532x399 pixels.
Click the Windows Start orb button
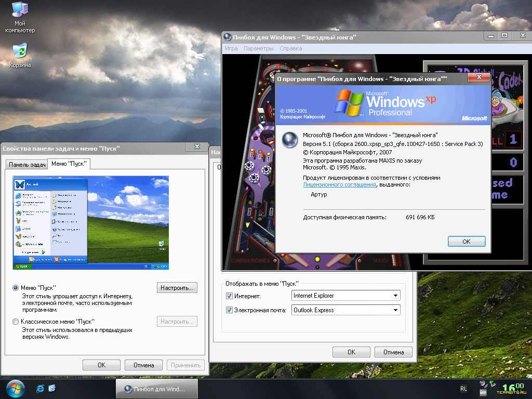click(15, 389)
